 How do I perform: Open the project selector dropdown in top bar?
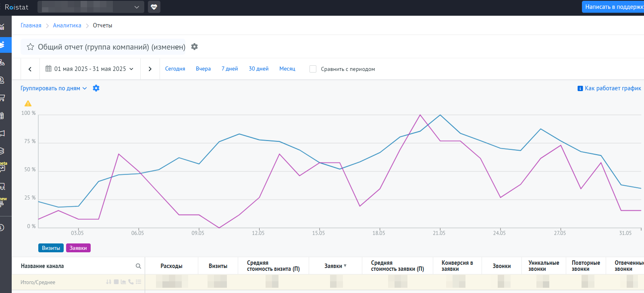click(91, 7)
